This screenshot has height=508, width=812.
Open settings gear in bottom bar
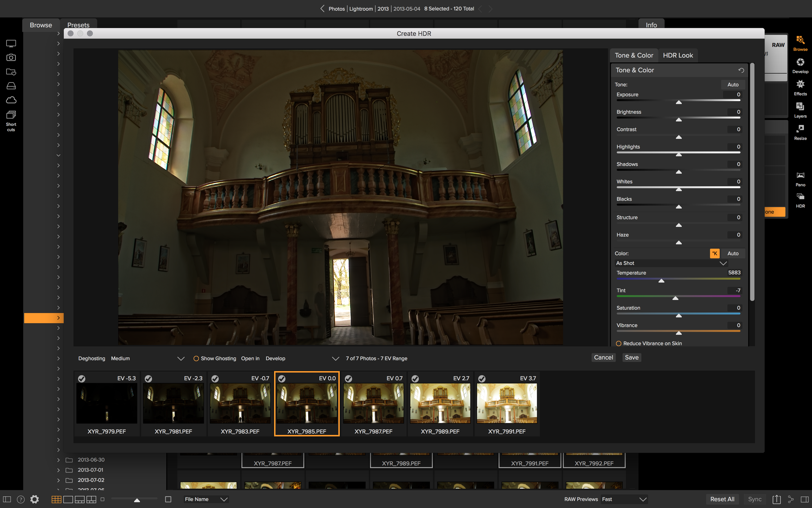click(35, 499)
